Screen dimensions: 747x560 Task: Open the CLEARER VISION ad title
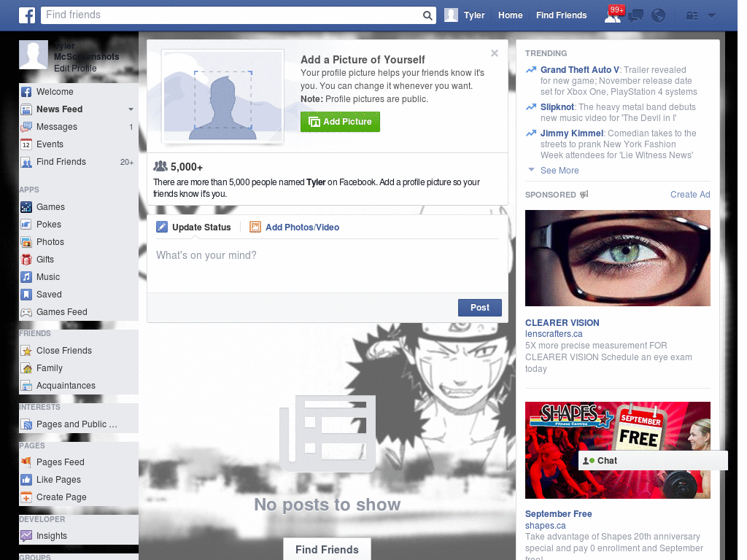point(562,323)
